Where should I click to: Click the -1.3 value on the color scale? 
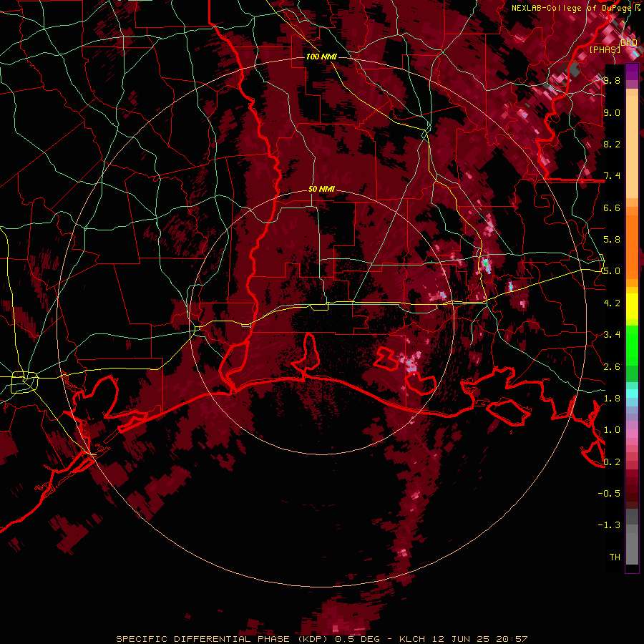point(609,525)
